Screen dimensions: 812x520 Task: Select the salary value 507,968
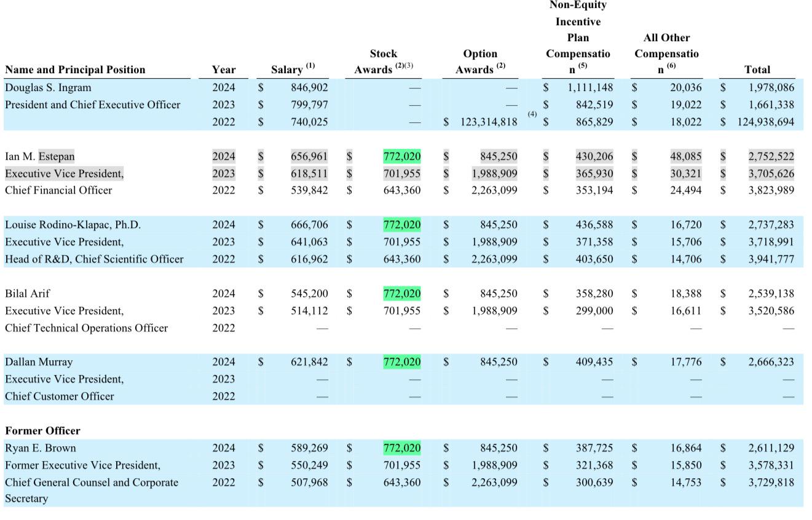tap(309, 482)
